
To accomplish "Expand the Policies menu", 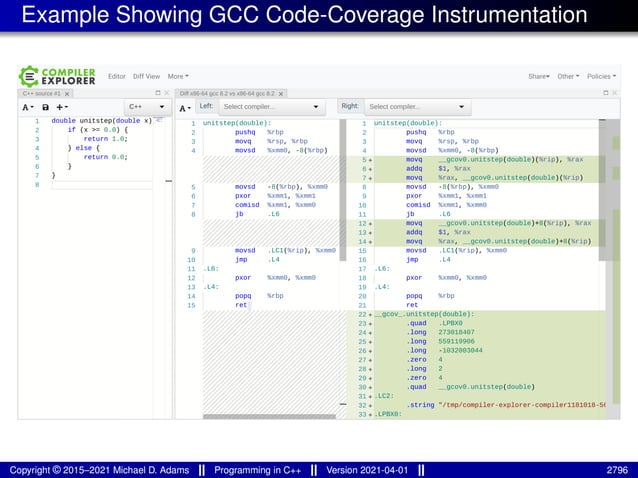I will [x=601, y=76].
